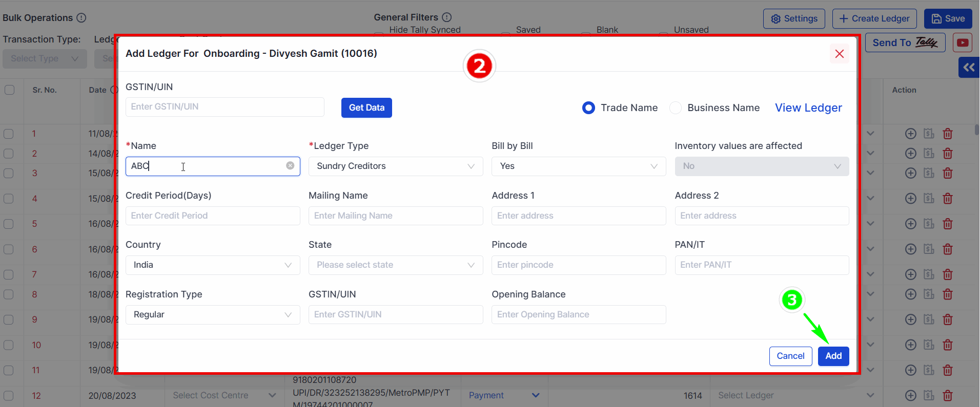Click the Address 1 input field
The image size is (980, 407).
coord(579,216)
